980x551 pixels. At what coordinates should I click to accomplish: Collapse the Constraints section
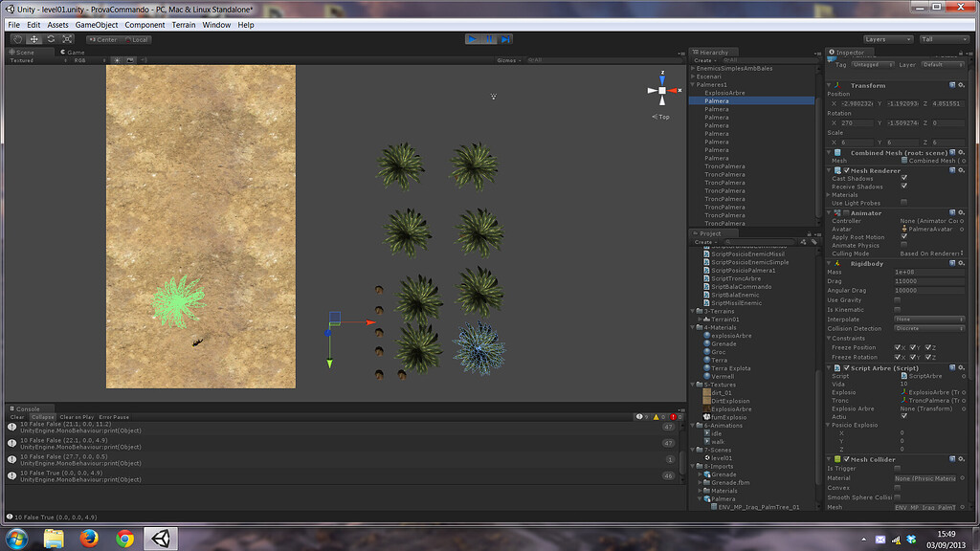829,339
